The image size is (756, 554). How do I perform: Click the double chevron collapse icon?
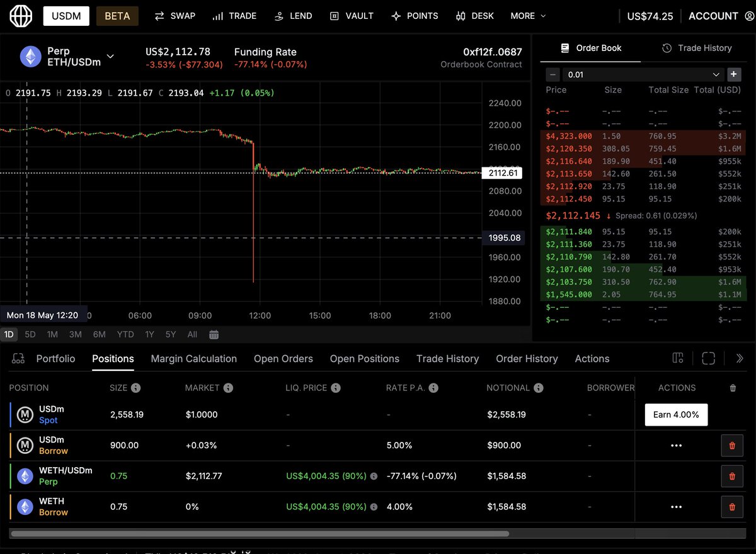[740, 358]
